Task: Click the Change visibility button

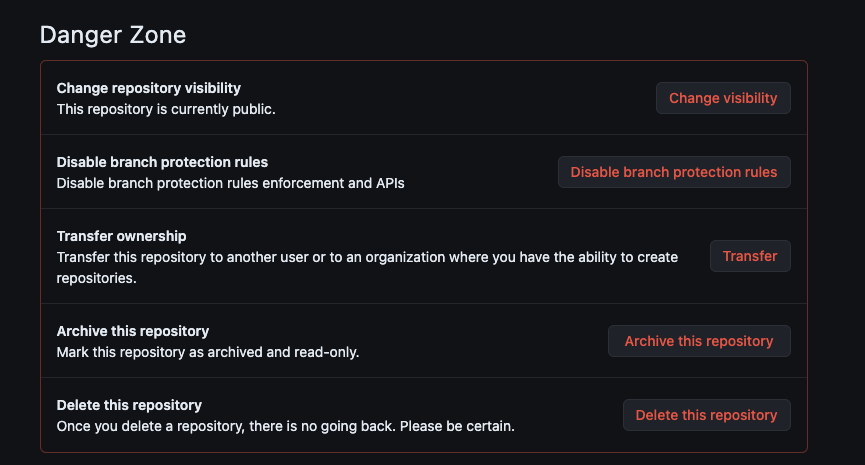Action: [723, 98]
